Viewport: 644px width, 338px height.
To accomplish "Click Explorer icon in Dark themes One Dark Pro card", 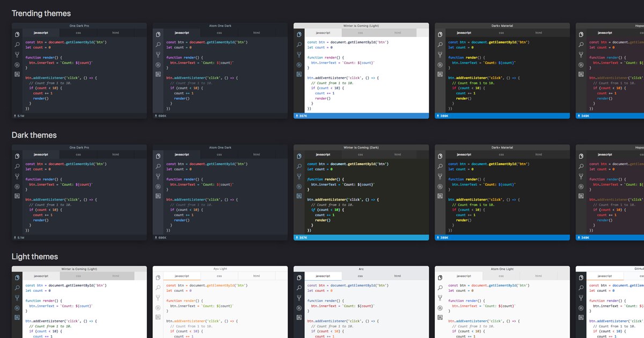I will pos(17,156).
